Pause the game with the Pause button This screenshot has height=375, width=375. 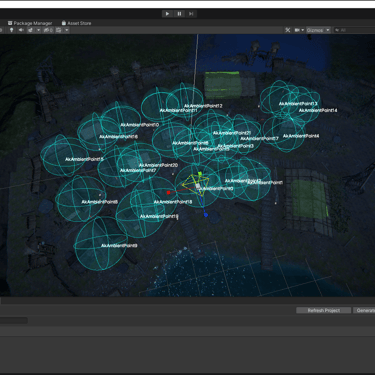[179, 14]
